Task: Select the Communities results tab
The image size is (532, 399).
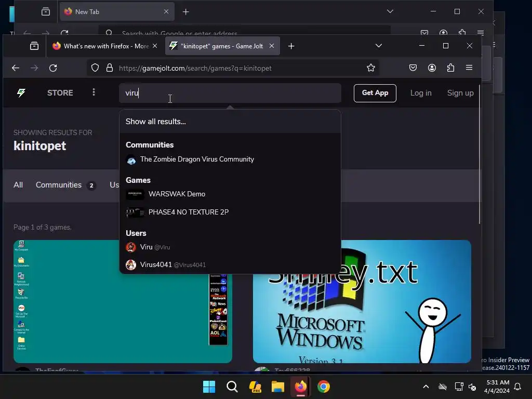Action: pyautogui.click(x=65, y=185)
